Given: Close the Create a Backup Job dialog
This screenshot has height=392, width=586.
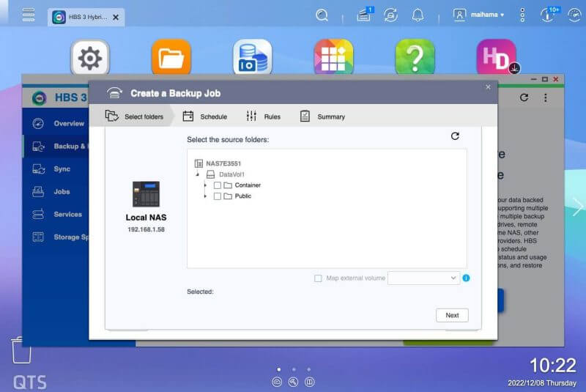Looking at the screenshot, I should pyautogui.click(x=488, y=87).
